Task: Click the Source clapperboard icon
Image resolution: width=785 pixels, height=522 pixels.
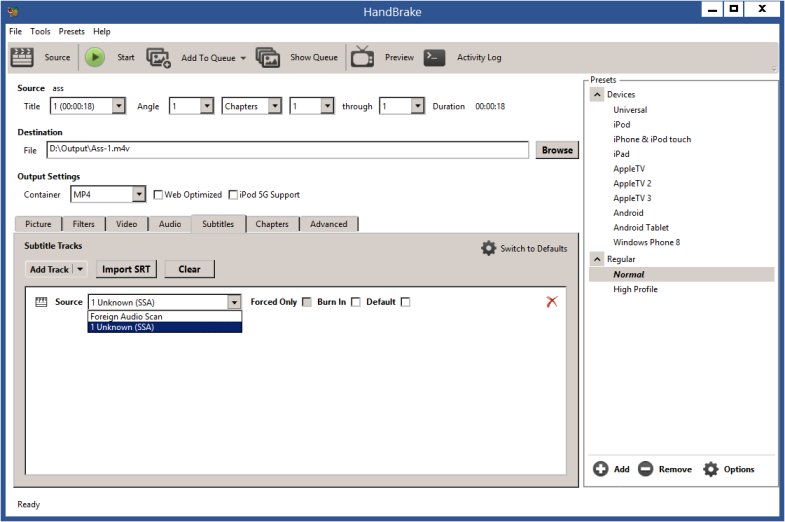Action: [x=22, y=58]
